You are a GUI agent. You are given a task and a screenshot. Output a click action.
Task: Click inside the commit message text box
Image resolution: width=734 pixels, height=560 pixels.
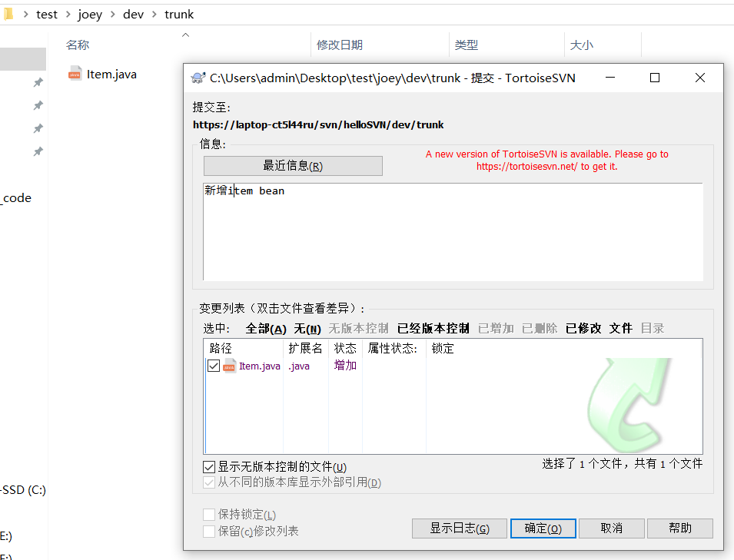453,232
